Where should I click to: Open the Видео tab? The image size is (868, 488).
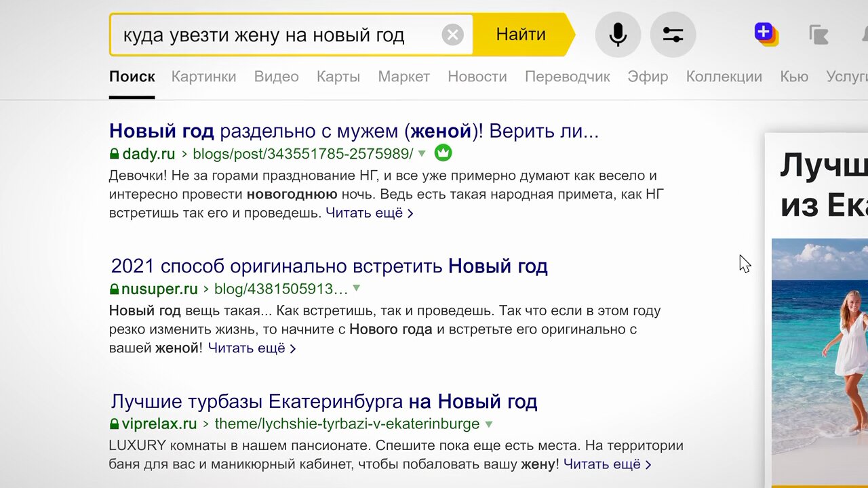coord(276,77)
